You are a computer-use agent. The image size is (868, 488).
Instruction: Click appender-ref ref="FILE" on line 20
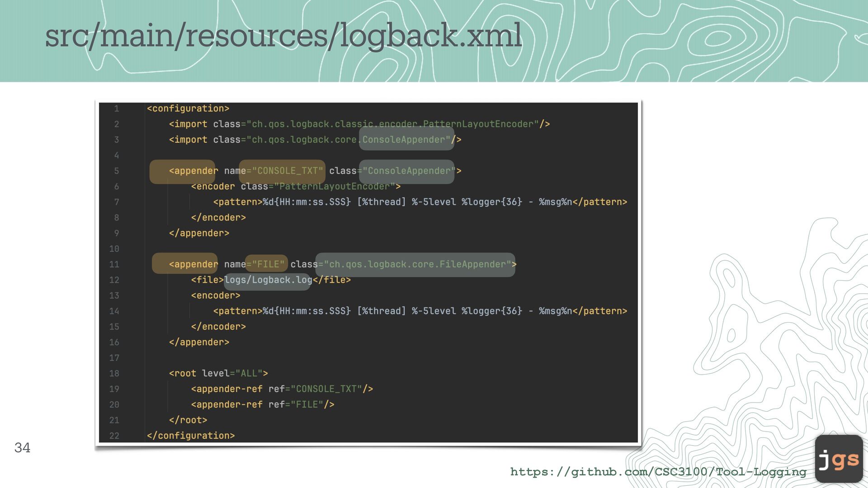262,404
